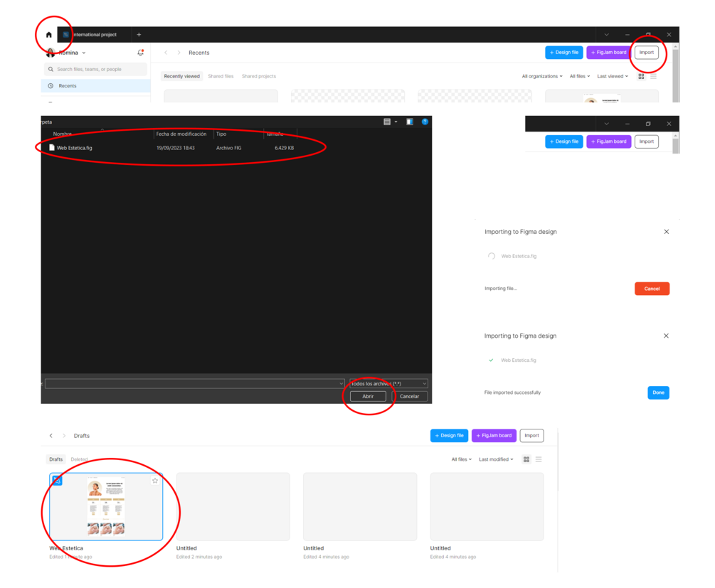715x588 pixels.
Task: Switch to list view in Drafts window
Action: coord(539,459)
